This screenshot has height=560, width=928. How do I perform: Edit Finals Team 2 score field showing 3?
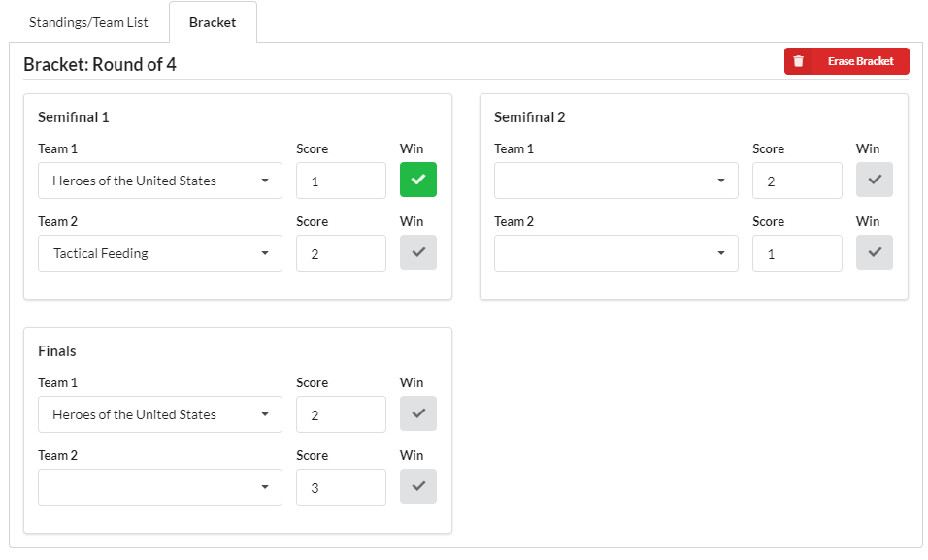(x=341, y=487)
